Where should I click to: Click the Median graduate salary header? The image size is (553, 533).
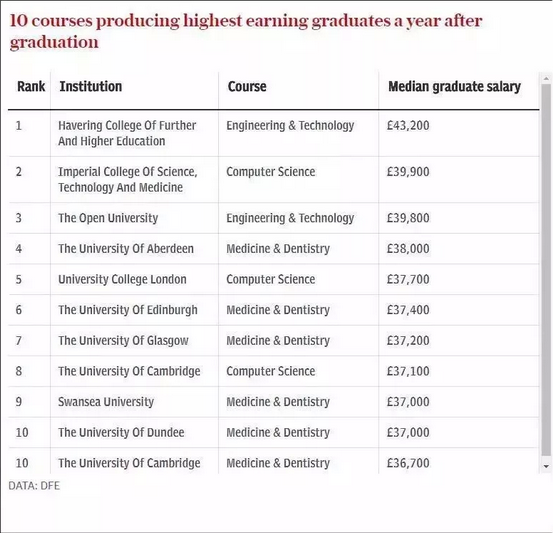point(454,86)
